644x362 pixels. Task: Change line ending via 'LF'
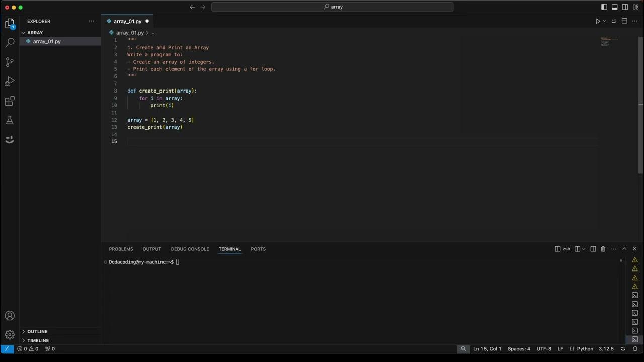coord(560,349)
